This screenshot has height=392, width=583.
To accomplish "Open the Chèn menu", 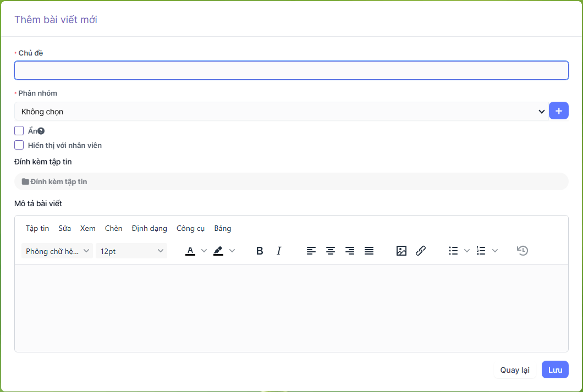I will (113, 228).
